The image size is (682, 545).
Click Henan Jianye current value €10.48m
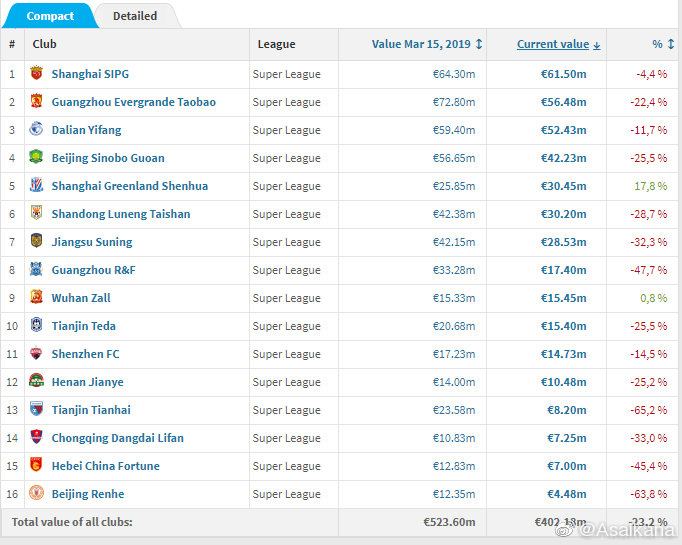coord(565,382)
